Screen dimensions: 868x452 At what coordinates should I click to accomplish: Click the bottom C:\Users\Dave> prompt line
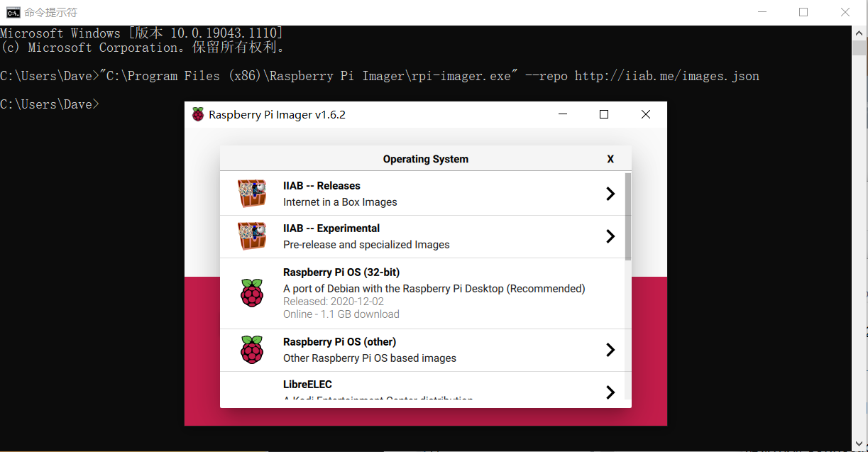[x=50, y=104]
